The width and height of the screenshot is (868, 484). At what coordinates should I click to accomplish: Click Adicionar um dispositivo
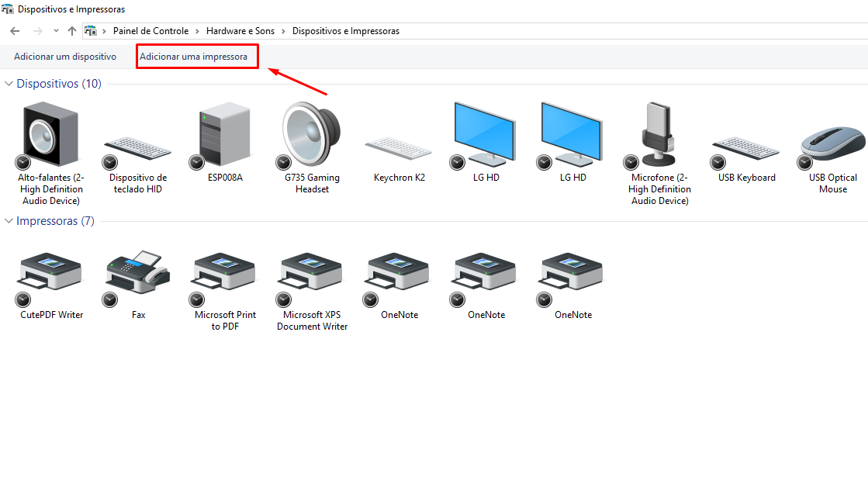65,57
